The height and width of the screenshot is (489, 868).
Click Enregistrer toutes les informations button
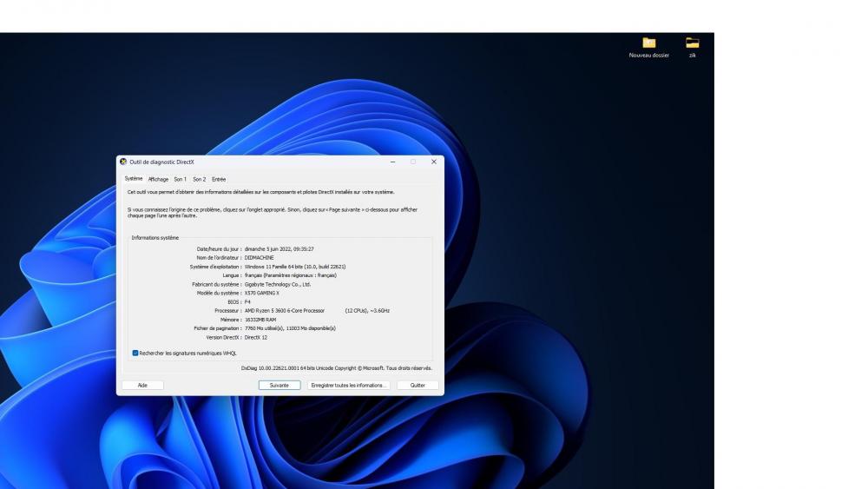[348, 385]
